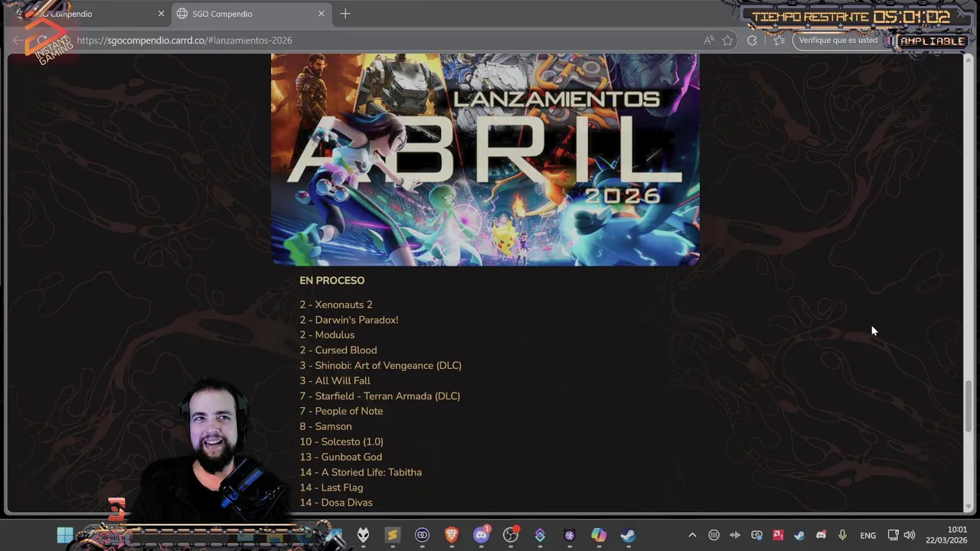
Task: Open the volume control in the system tray
Action: [x=910, y=535]
